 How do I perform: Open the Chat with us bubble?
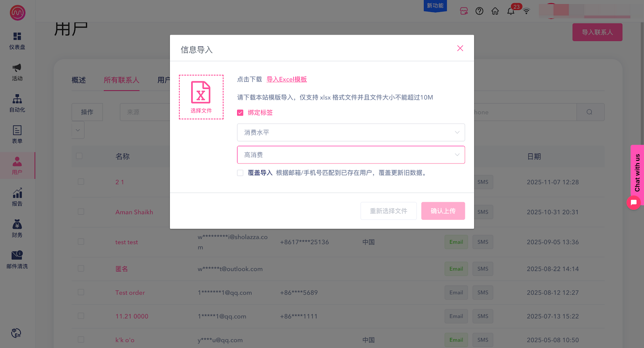click(x=634, y=202)
